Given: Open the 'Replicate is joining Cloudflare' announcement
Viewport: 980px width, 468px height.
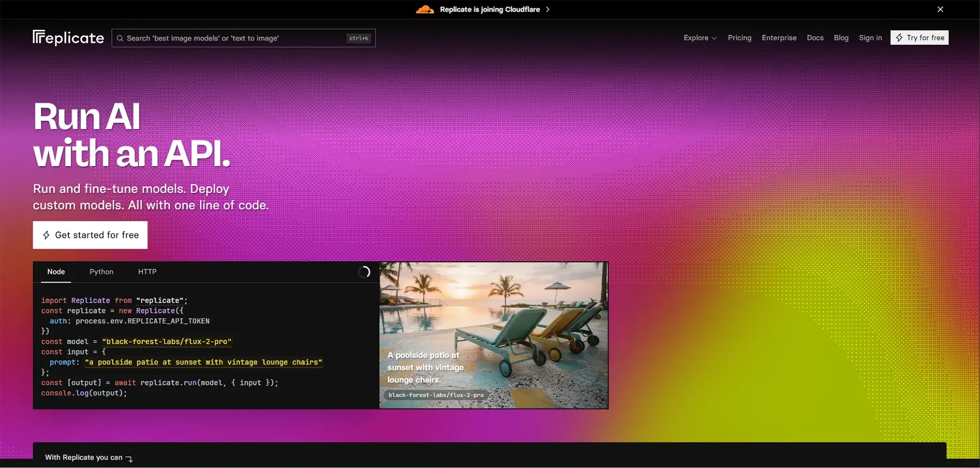Looking at the screenshot, I should (489, 10).
